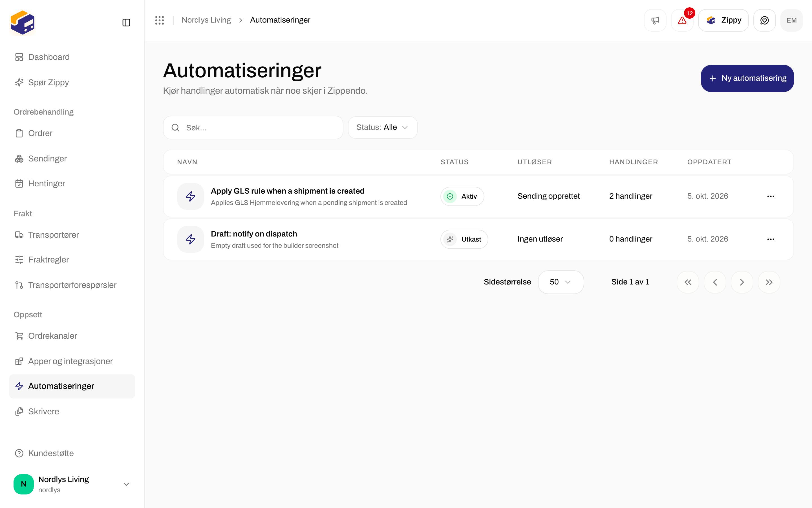Open page size 50 dropdown

click(561, 282)
